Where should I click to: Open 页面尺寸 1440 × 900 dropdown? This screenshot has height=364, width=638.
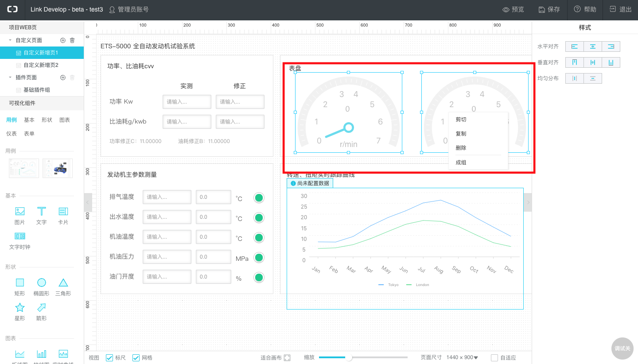tap(462, 358)
